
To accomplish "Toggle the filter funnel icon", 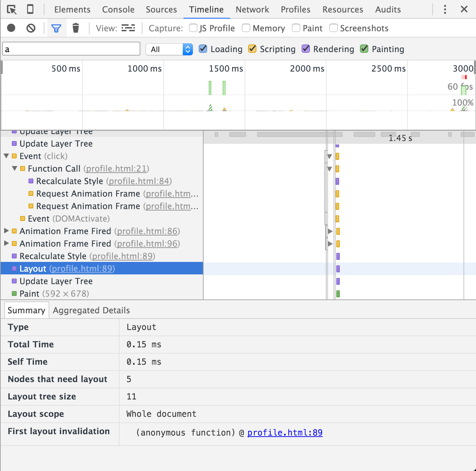I will tap(56, 28).
